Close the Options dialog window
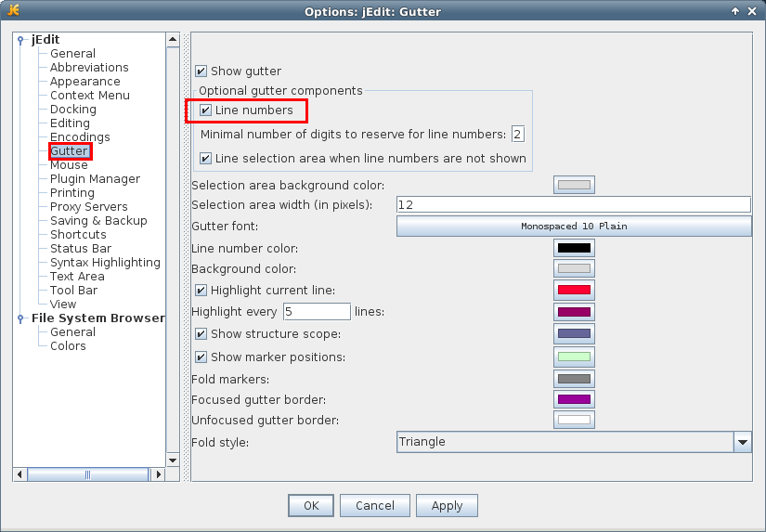 752,11
